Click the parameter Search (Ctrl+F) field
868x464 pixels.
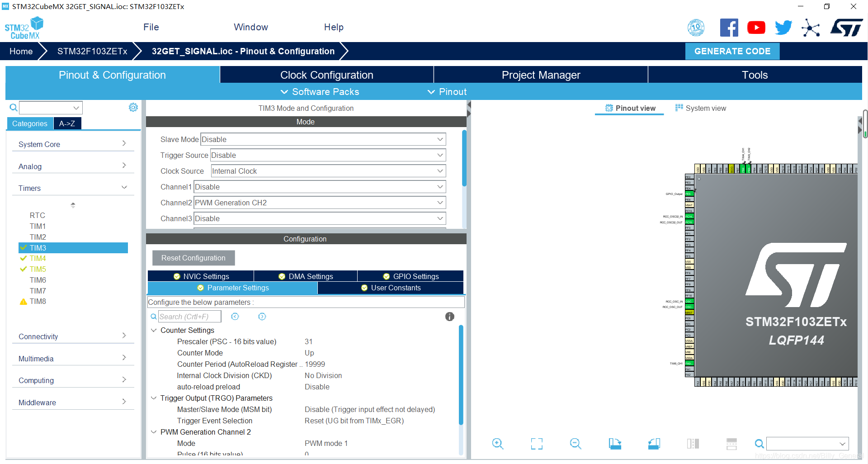189,317
